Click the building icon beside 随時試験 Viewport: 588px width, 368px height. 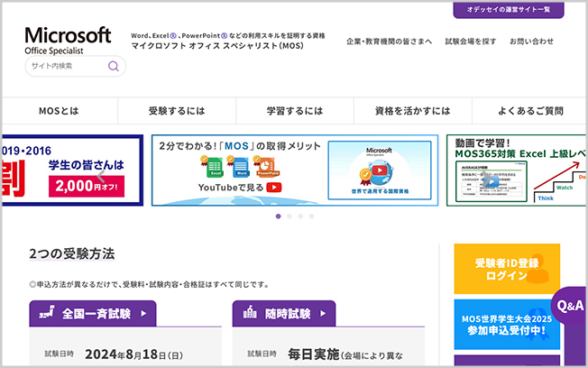(x=250, y=312)
